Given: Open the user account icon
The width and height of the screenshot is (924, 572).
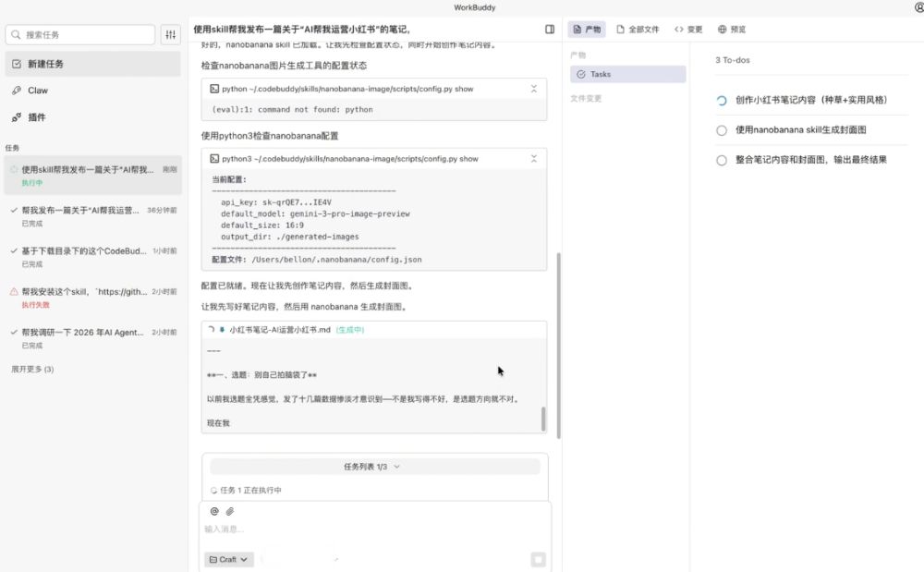Looking at the screenshot, I should point(918,7).
